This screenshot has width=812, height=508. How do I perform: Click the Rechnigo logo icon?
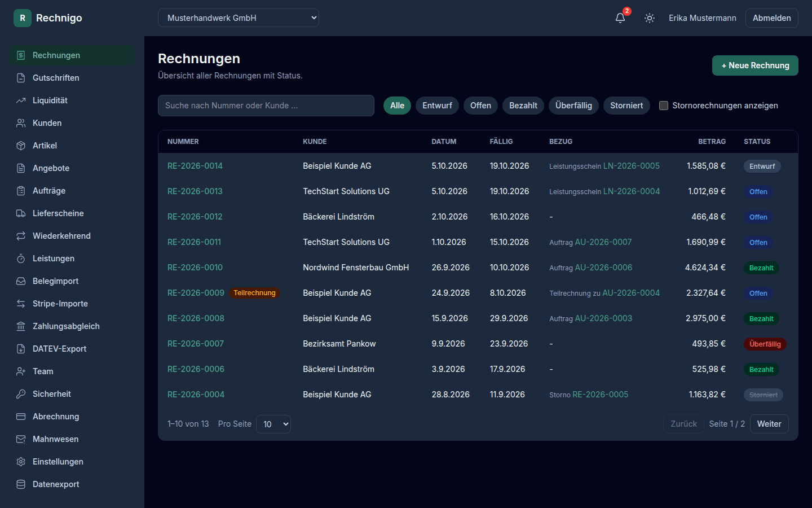coord(23,18)
